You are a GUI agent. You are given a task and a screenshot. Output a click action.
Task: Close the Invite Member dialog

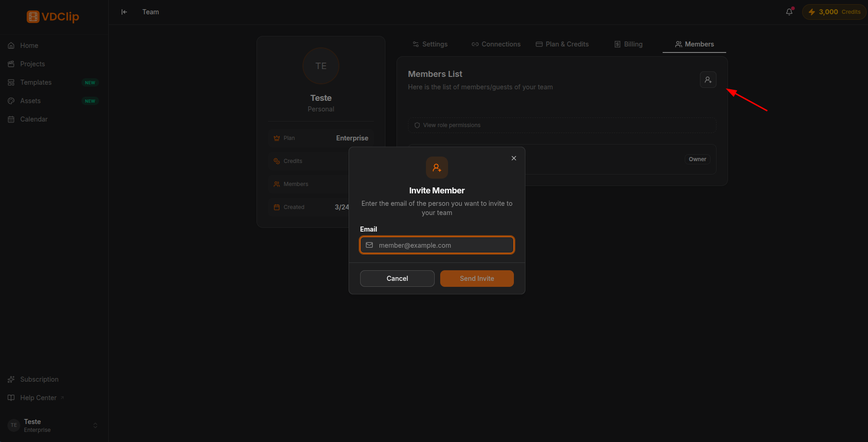514,158
